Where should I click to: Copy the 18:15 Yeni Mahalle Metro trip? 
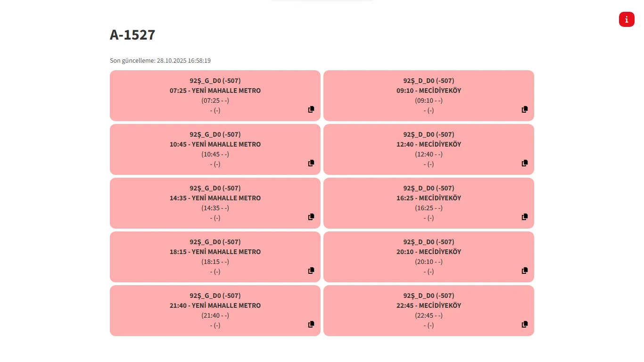pyautogui.click(x=311, y=271)
